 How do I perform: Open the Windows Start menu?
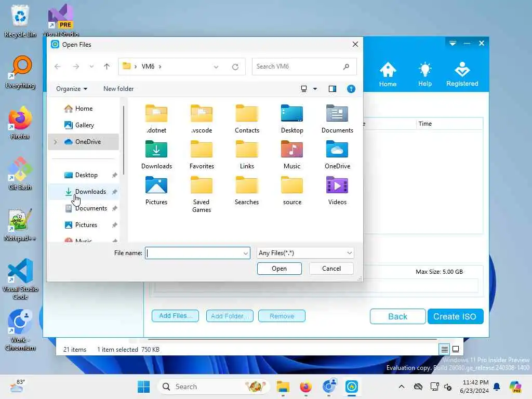point(143,387)
